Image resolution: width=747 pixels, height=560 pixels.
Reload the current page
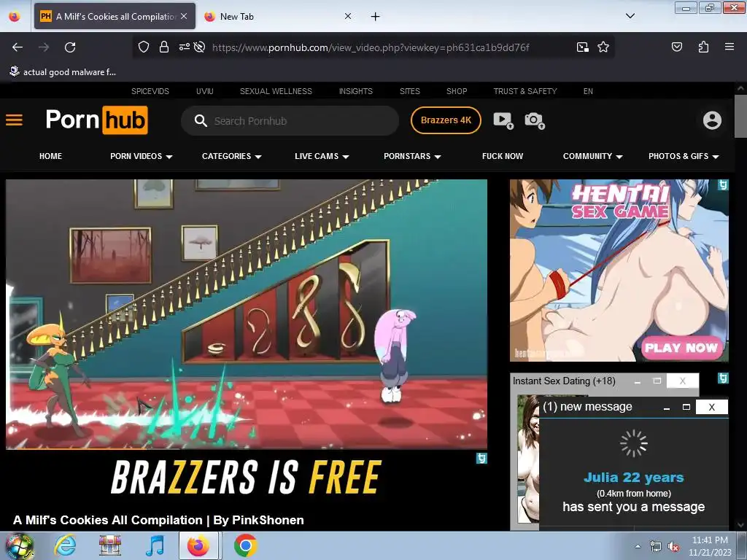pyautogui.click(x=70, y=47)
